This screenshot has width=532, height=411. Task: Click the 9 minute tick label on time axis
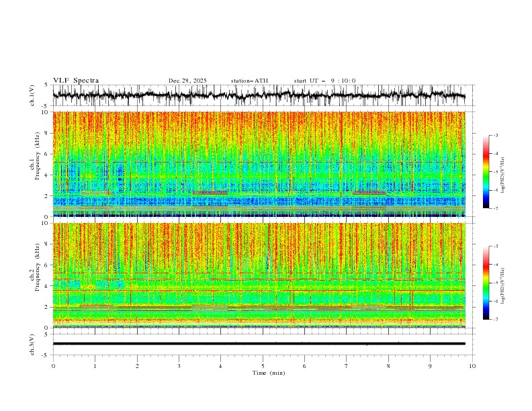pos(430,366)
